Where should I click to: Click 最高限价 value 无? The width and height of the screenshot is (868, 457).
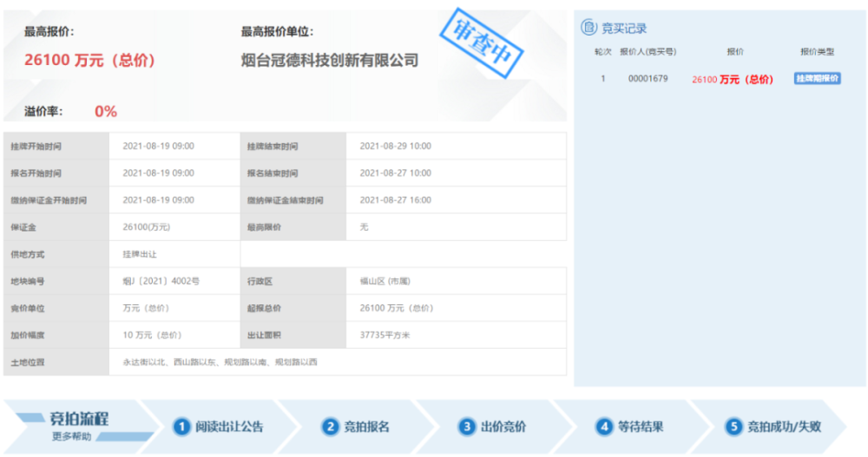click(364, 227)
